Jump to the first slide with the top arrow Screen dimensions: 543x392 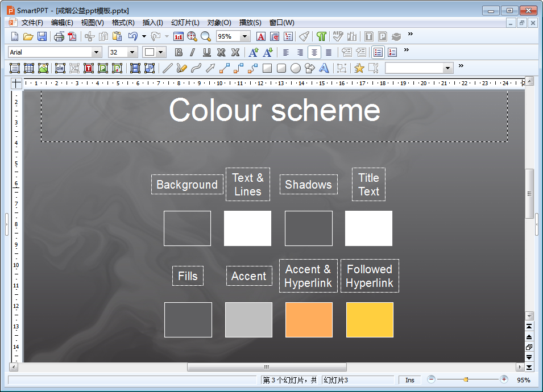[529, 326]
